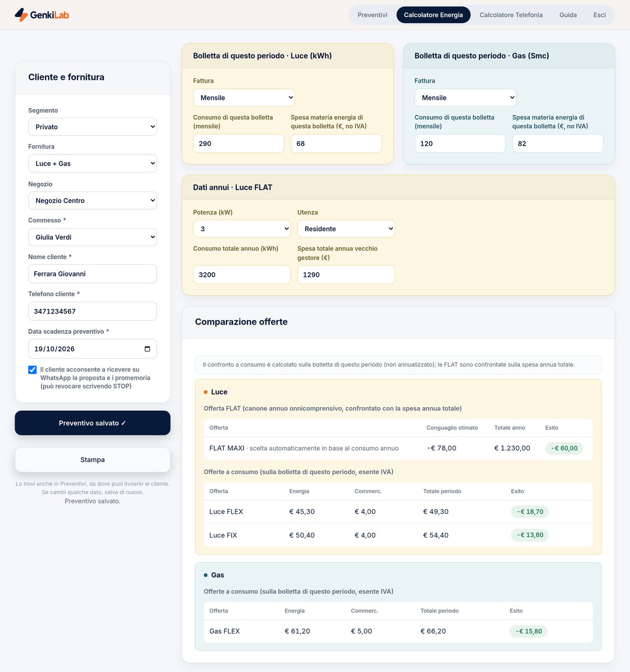Open the Luce Fattura Mensile dropdown
Viewport: 630px width, 672px height.
click(x=244, y=98)
